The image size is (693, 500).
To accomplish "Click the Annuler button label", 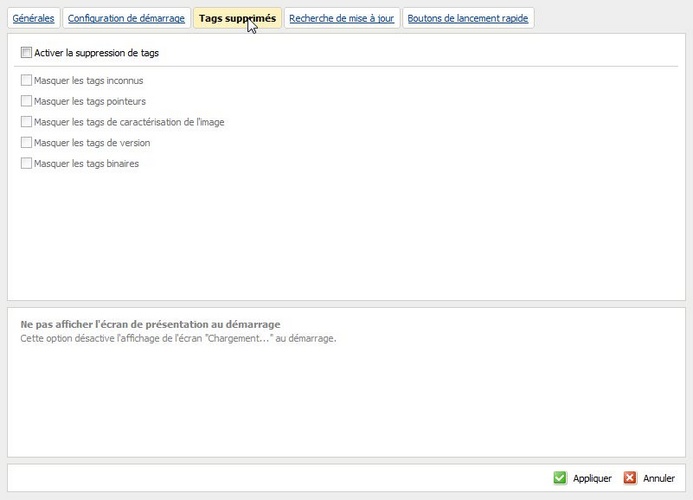I will [658, 479].
